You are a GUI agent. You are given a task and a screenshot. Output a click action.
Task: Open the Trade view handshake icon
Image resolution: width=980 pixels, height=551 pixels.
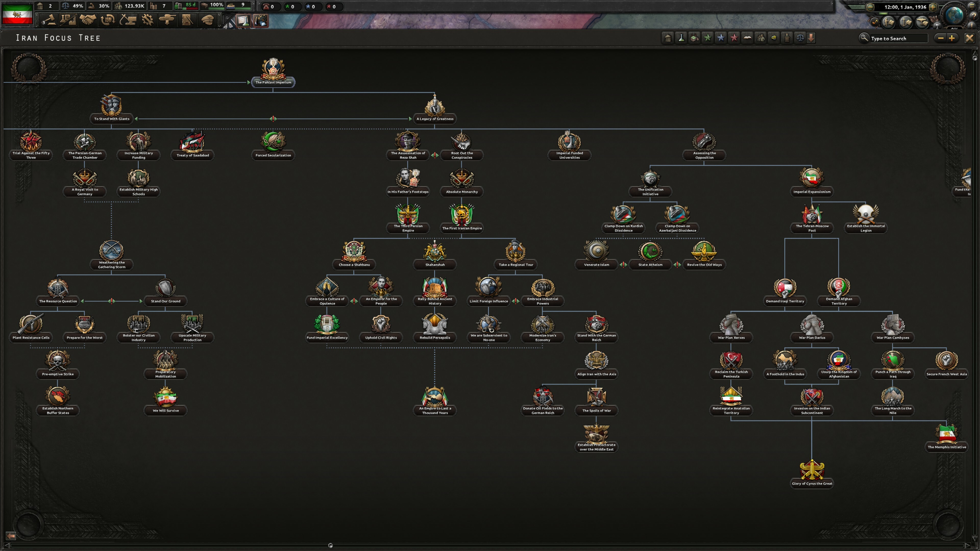pos(88,20)
